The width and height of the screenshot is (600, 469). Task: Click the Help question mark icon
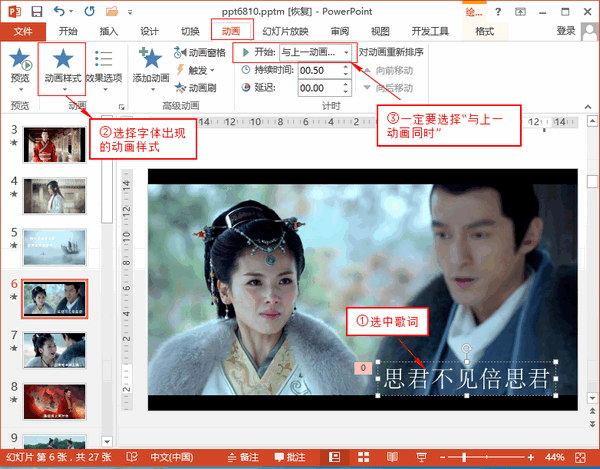pos(498,12)
